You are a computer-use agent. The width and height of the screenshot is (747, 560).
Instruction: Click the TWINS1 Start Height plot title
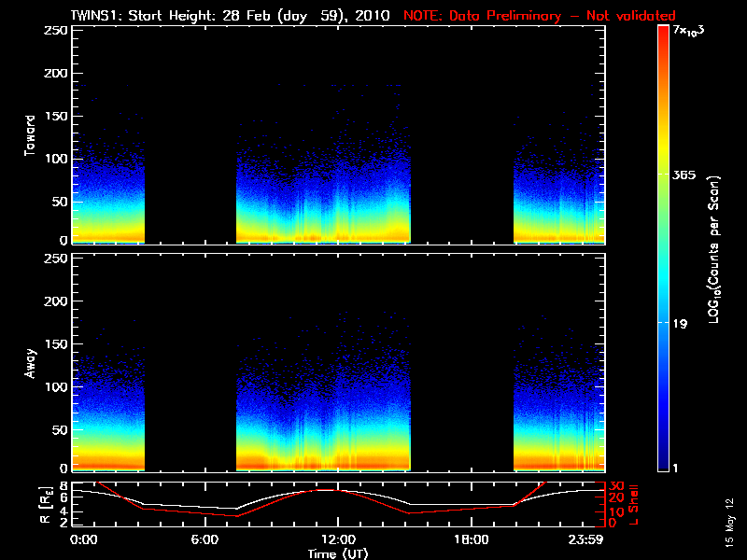tap(233, 15)
